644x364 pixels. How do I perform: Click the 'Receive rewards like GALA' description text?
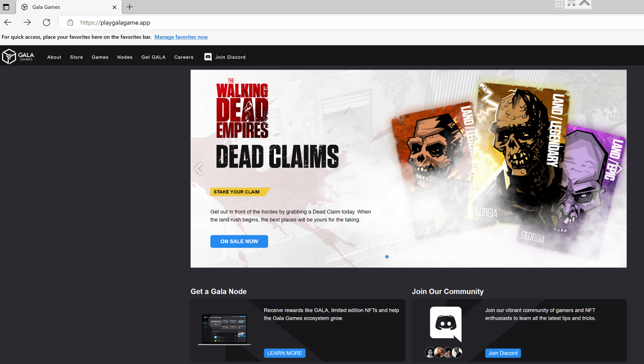tap(332, 314)
